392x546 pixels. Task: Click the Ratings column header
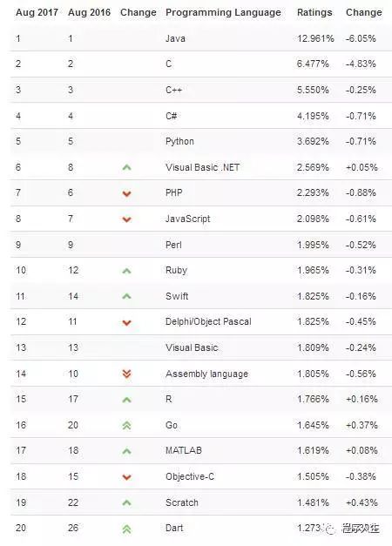tap(314, 12)
